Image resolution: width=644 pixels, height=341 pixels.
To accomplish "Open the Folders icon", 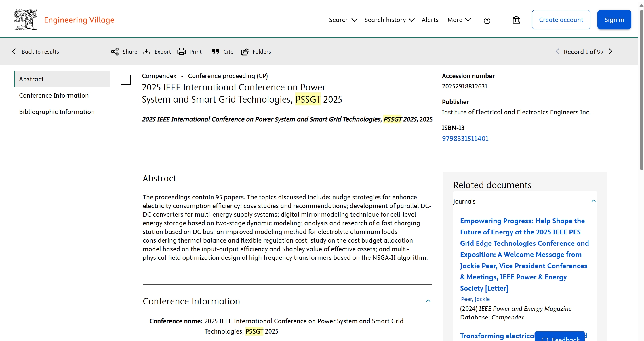I will tap(245, 52).
